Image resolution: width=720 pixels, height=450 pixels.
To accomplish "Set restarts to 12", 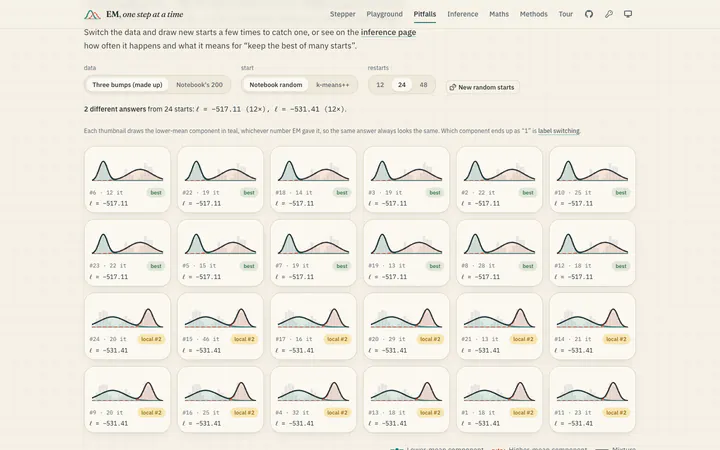I will tap(380, 85).
